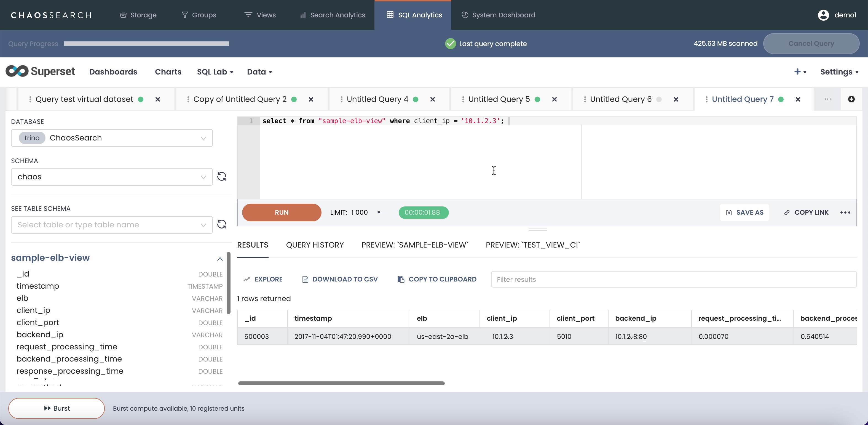Click the Filter results input field
This screenshot has height=425, width=868.
673,279
